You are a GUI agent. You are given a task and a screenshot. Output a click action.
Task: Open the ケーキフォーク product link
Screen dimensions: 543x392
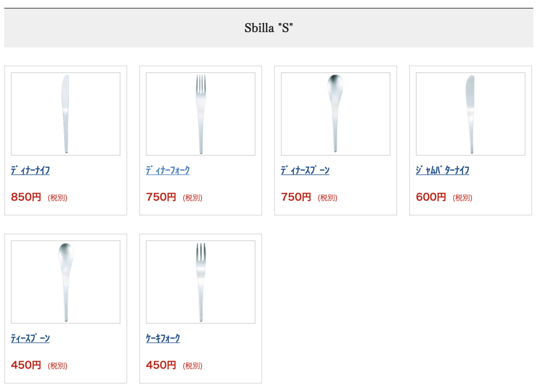[x=163, y=338]
